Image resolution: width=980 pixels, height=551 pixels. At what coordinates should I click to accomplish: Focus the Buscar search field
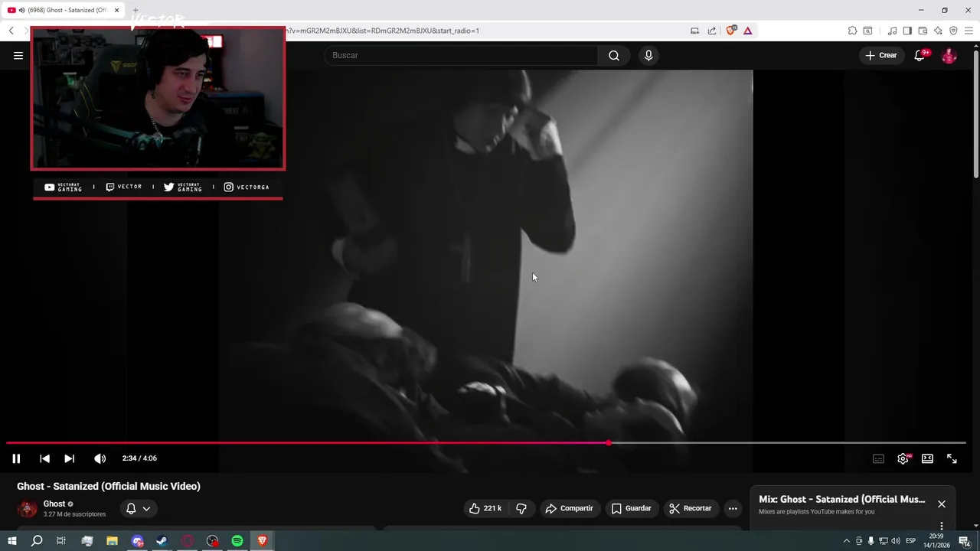[x=462, y=55]
